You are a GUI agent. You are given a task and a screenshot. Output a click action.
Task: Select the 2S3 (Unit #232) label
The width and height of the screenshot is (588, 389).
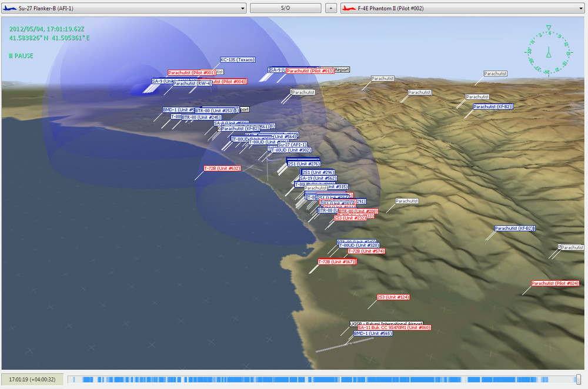pos(350,218)
